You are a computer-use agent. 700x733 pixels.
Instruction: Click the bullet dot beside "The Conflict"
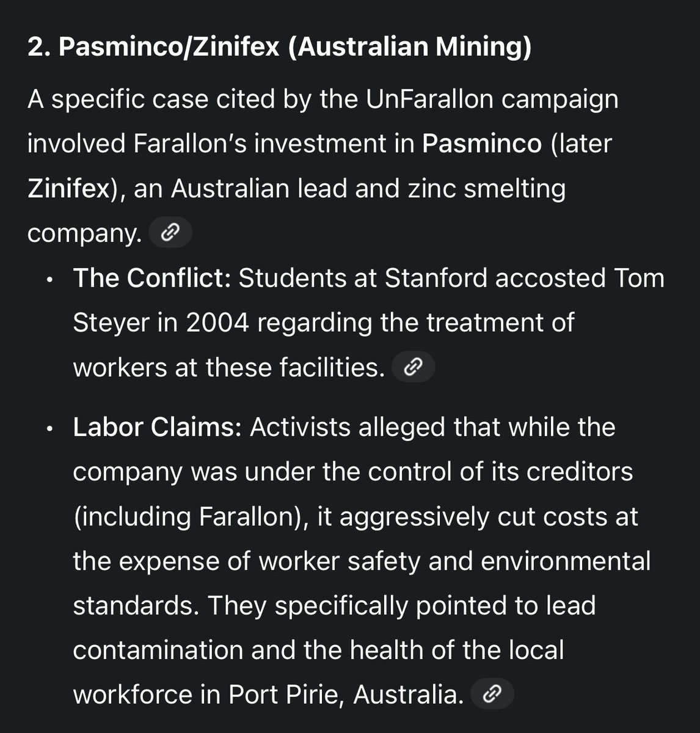coord(51,281)
